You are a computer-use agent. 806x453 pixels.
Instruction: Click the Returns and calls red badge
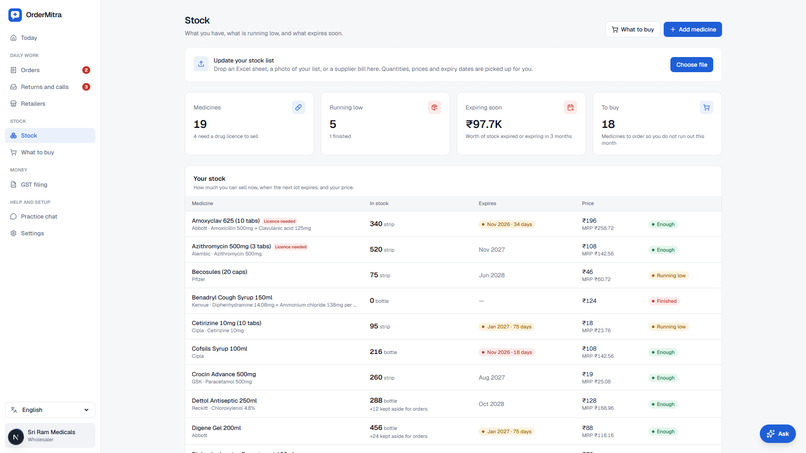(x=86, y=87)
